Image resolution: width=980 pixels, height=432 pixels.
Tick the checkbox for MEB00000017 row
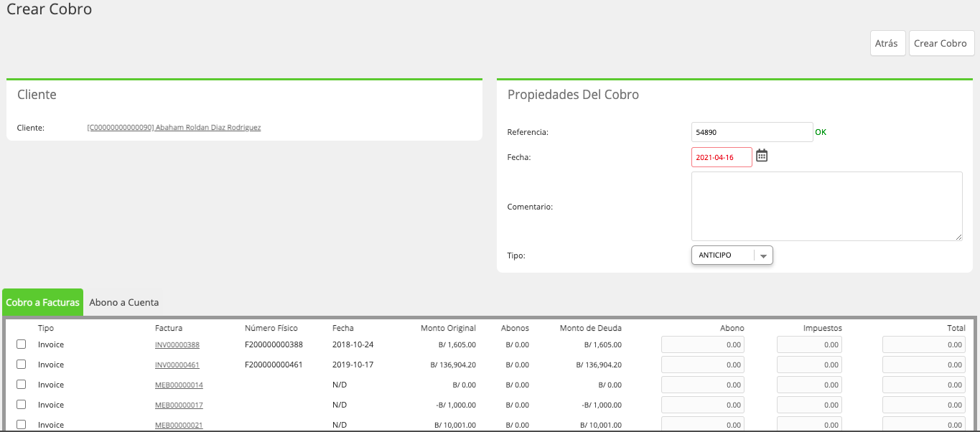tap(22, 405)
